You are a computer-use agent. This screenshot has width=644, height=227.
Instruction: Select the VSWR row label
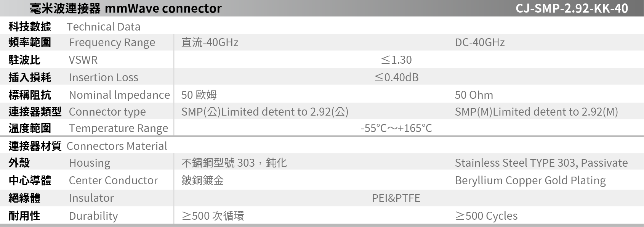83,60
